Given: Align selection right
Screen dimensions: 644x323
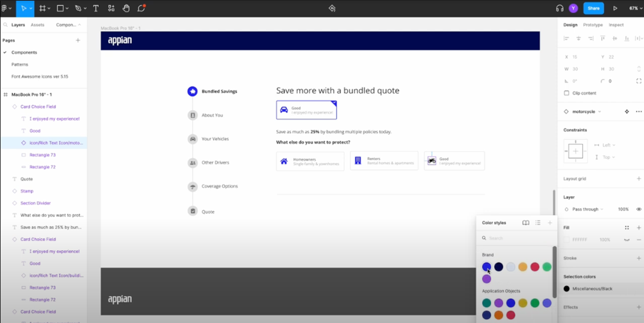Looking at the screenshot, I should pos(591,38).
